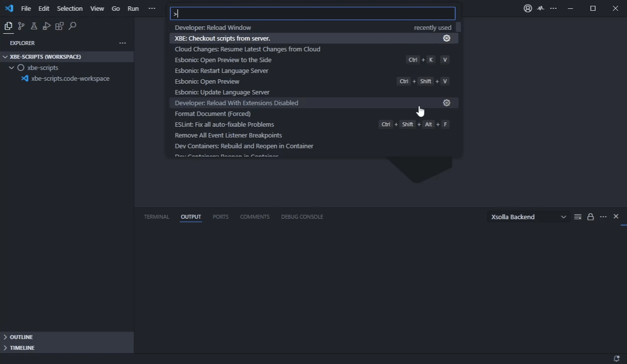This screenshot has width=627, height=364.
Task: Click the xbe-scripts.code-workspace file icon
Action: [24, 78]
